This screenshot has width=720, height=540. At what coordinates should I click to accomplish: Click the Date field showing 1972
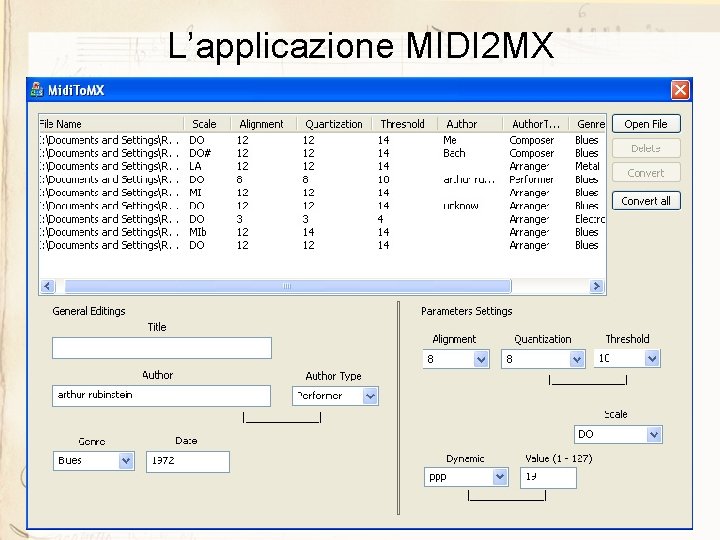(x=188, y=461)
